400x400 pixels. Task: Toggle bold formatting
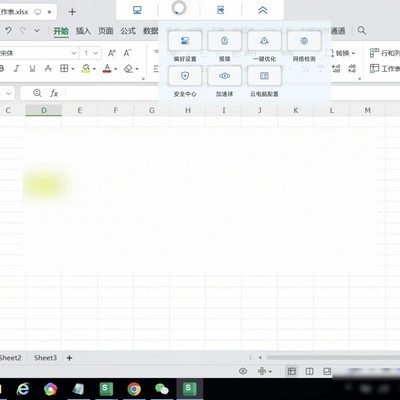(x=2, y=69)
